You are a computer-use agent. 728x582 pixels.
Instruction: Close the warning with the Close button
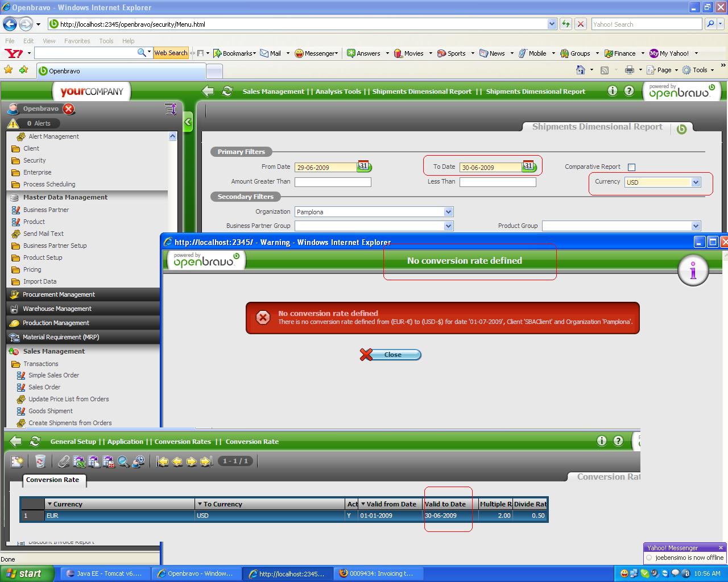(391, 355)
